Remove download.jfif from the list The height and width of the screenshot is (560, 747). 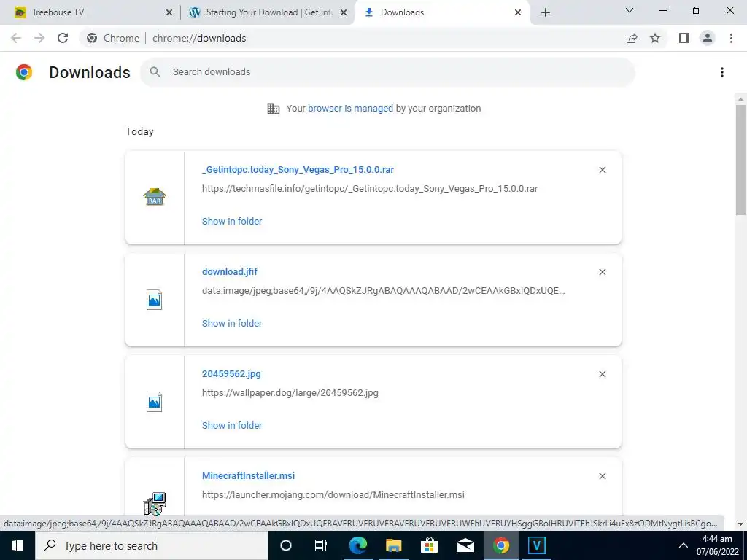(602, 272)
